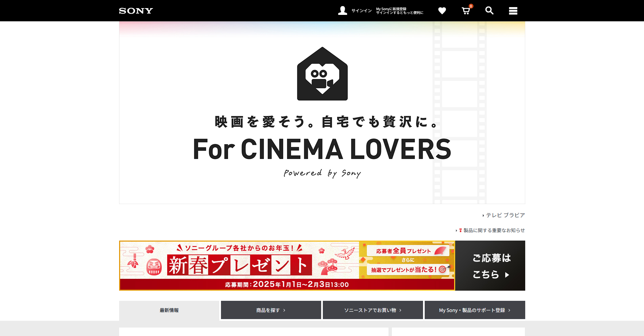Open the sign-in user icon
Image resolution: width=644 pixels, height=336 pixels.
click(342, 10)
